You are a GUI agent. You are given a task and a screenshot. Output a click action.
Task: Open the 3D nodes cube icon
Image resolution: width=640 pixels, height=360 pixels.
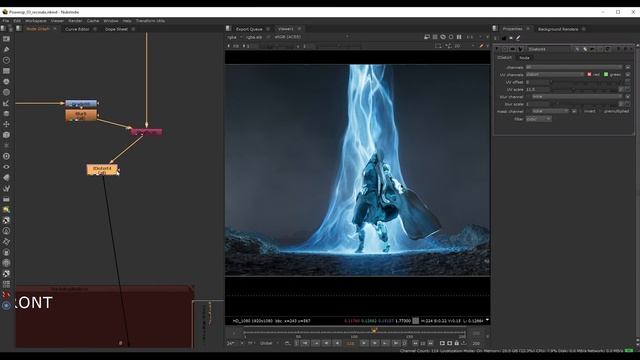(x=6, y=135)
